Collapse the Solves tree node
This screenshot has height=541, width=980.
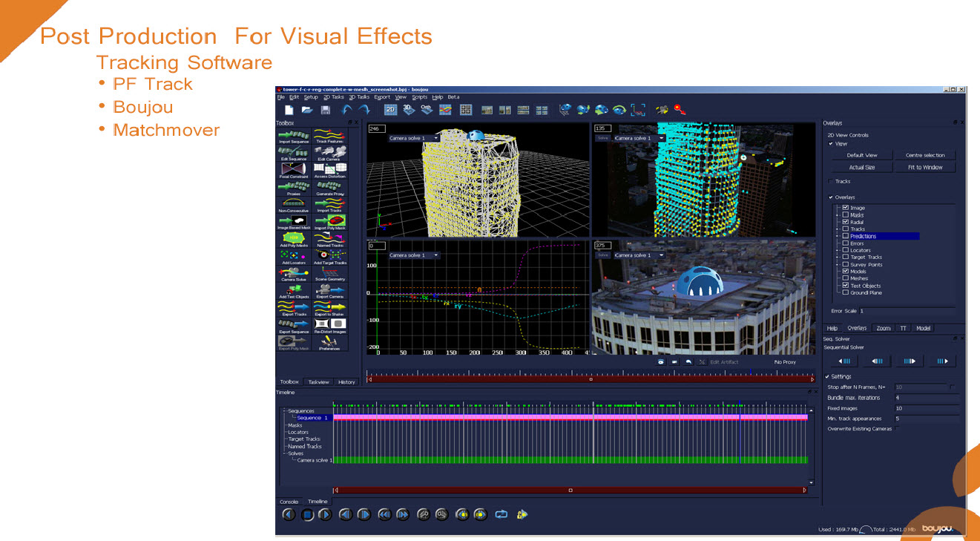[x=284, y=453]
